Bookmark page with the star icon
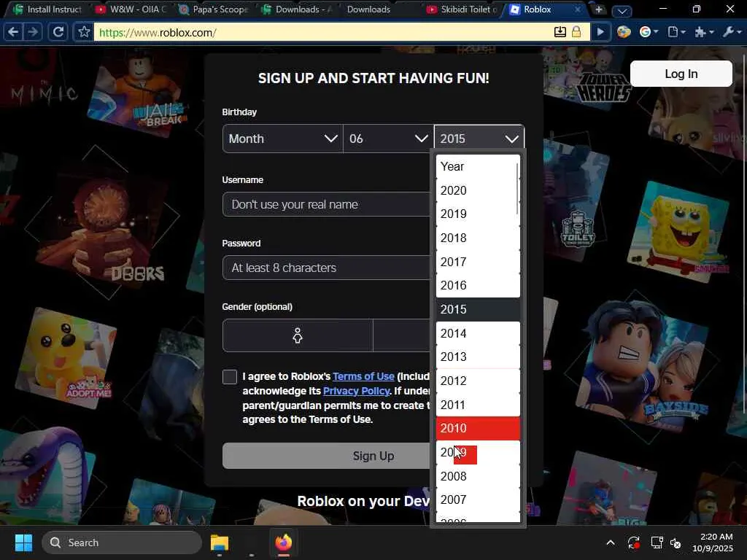This screenshot has width=747, height=560. (84, 32)
